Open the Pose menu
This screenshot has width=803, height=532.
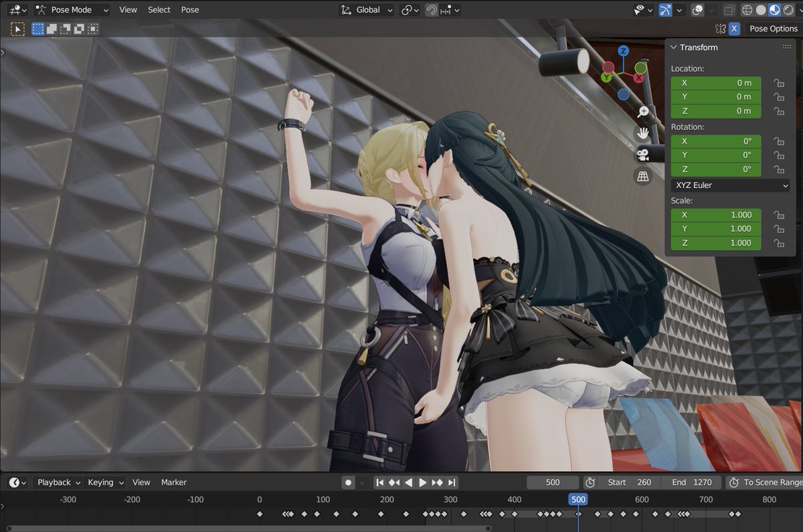click(x=190, y=10)
